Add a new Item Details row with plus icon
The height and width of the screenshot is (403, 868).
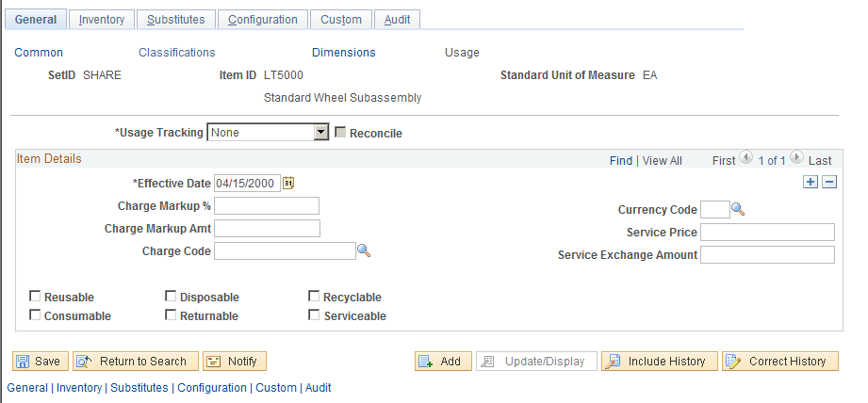[x=811, y=182]
